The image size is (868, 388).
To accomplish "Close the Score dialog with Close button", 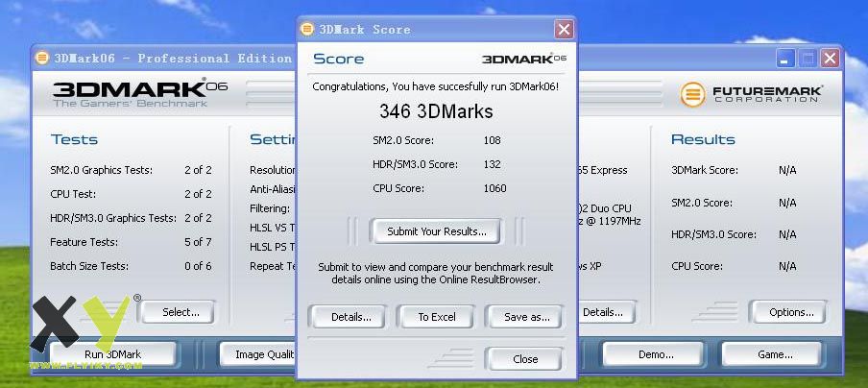I will (525, 359).
